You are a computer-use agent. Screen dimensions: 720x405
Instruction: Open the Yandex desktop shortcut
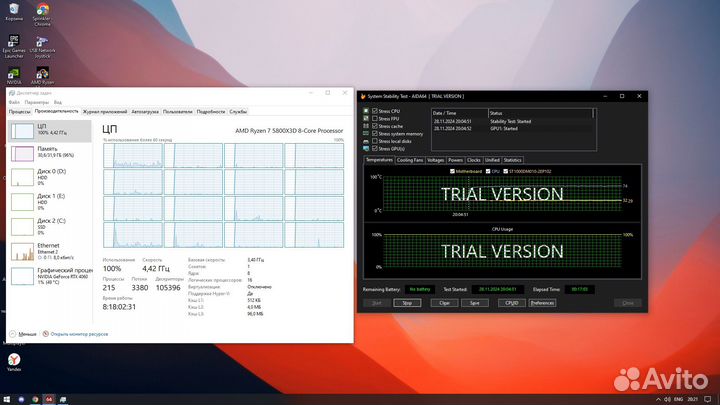pyautogui.click(x=14, y=362)
